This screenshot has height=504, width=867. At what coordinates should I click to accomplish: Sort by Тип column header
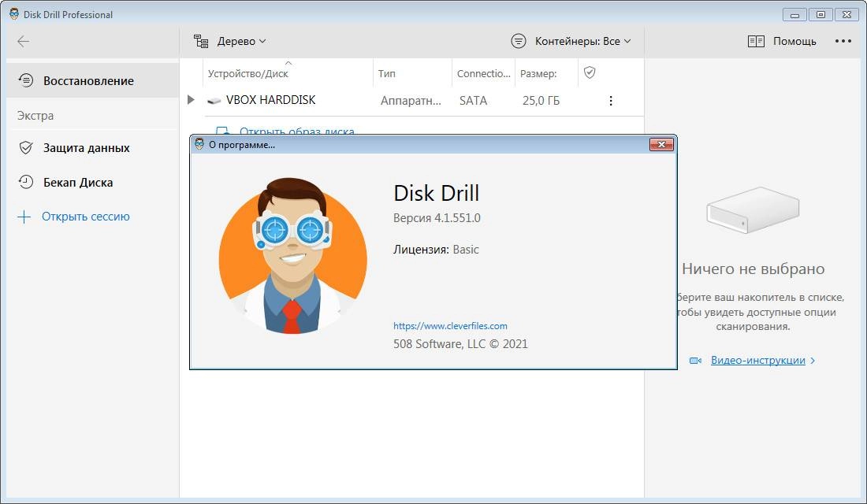click(x=386, y=73)
